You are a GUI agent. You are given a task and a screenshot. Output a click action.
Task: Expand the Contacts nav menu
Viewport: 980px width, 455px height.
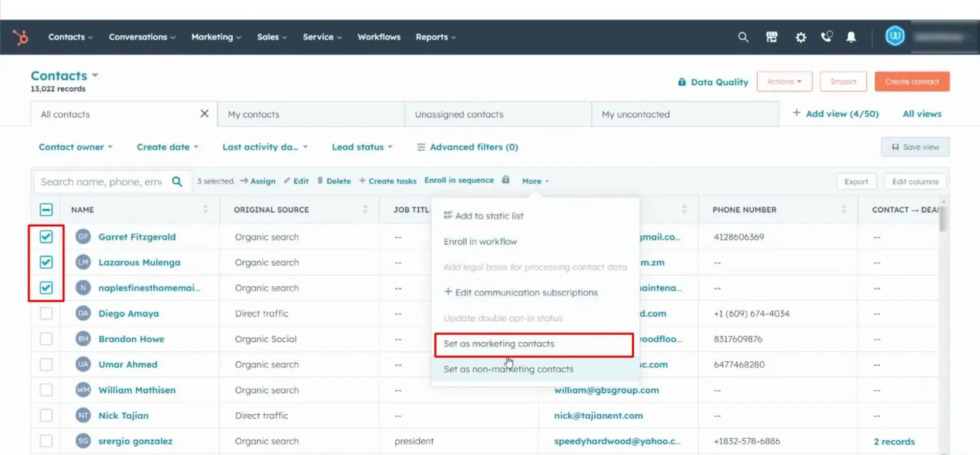tap(70, 37)
